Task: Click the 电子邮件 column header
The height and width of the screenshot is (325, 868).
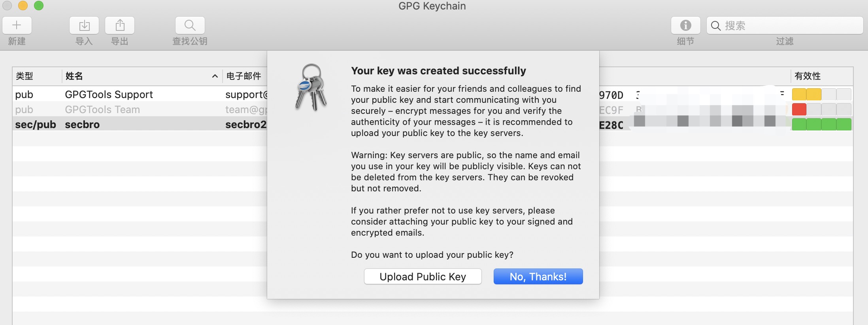Action: [x=244, y=76]
